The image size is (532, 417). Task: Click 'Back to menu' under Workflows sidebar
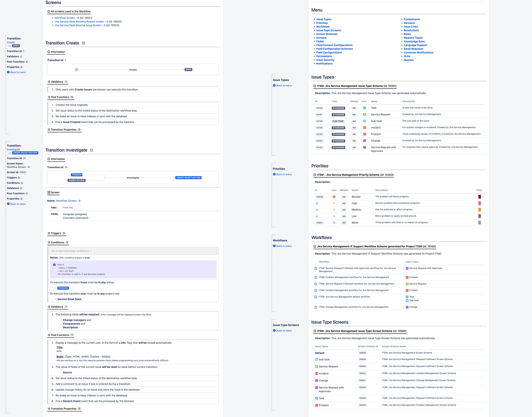point(282,246)
